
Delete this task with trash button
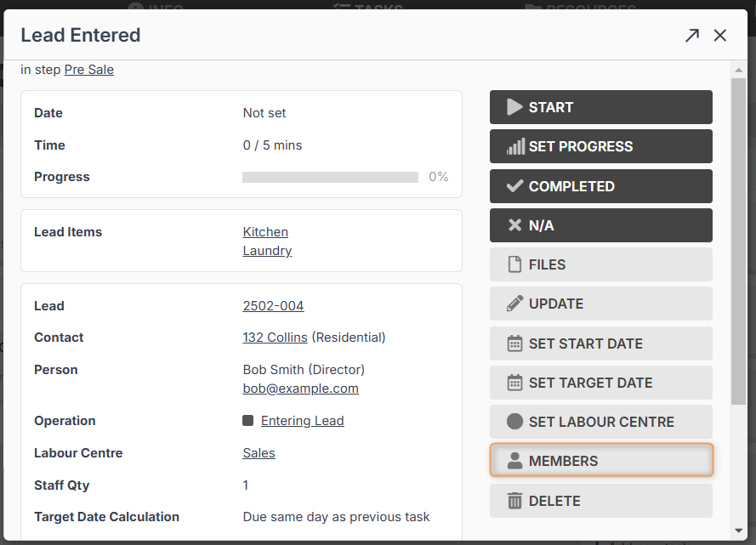pyautogui.click(x=600, y=501)
